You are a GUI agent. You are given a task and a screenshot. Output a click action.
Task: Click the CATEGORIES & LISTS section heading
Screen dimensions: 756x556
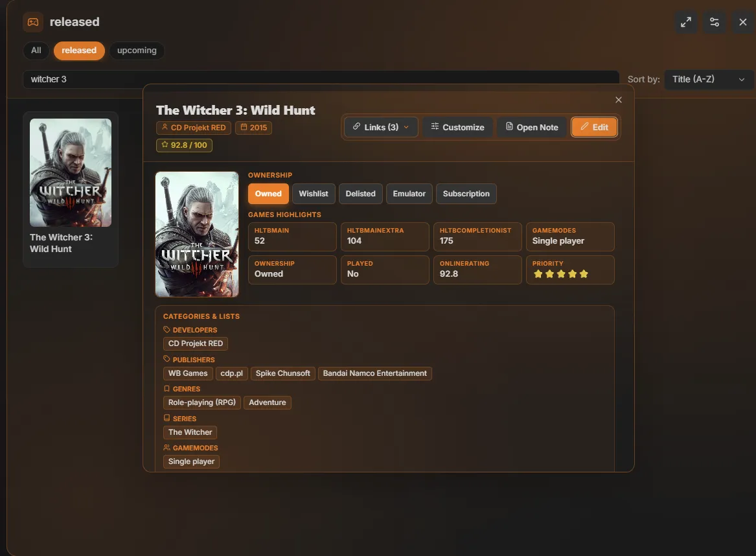[201, 316]
